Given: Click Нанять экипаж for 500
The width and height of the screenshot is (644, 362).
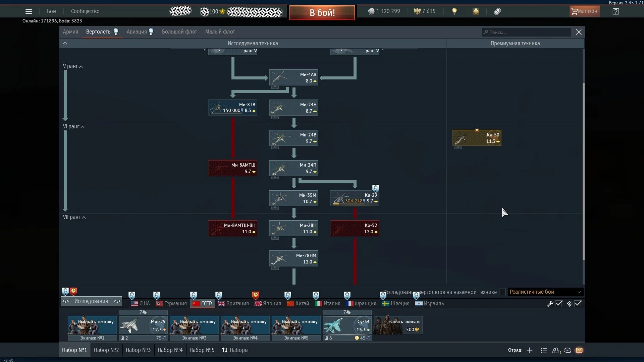Looking at the screenshot, I should 398,325.
